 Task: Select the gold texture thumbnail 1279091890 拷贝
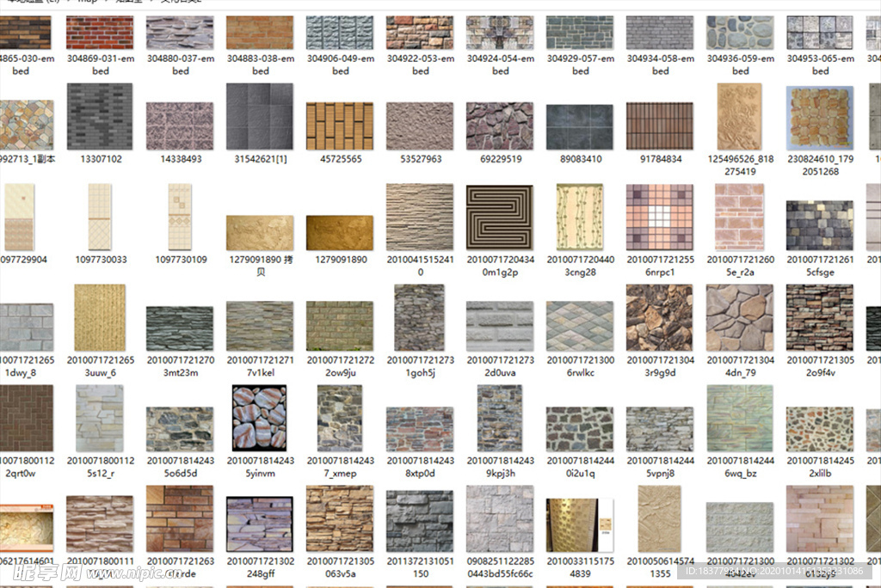pos(260,232)
